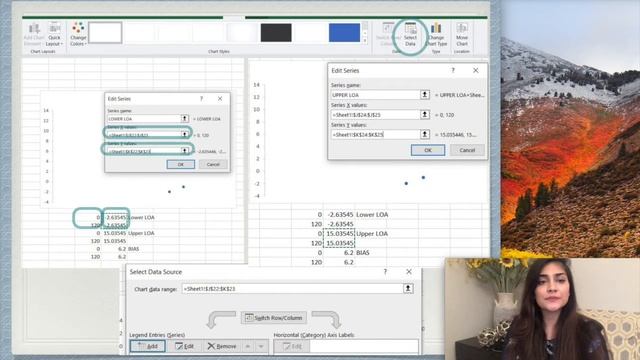Screen dimensions: 640x360
Task: Open help in the Select Data Source dialog
Action: (x=385, y=272)
